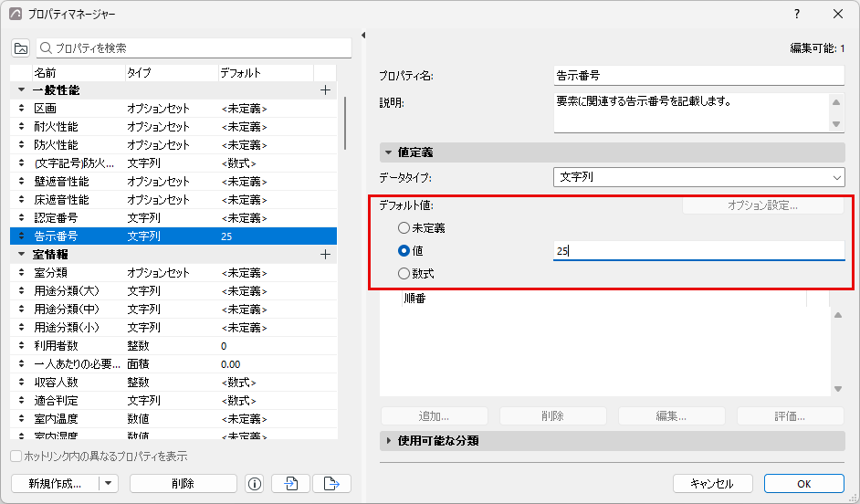860x504 pixels.
Task: Collapse the left panel with arrow
Action: tap(363, 36)
